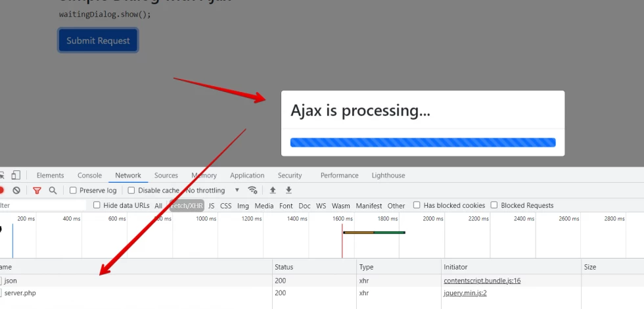Sort by Initiator column header
Viewport: 644px width, 309px height.
(511, 267)
